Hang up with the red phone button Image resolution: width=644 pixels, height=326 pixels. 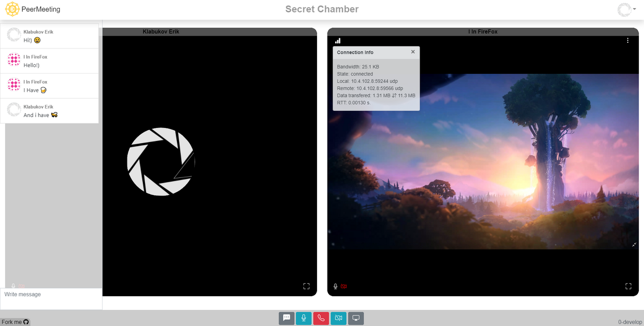[321, 318]
